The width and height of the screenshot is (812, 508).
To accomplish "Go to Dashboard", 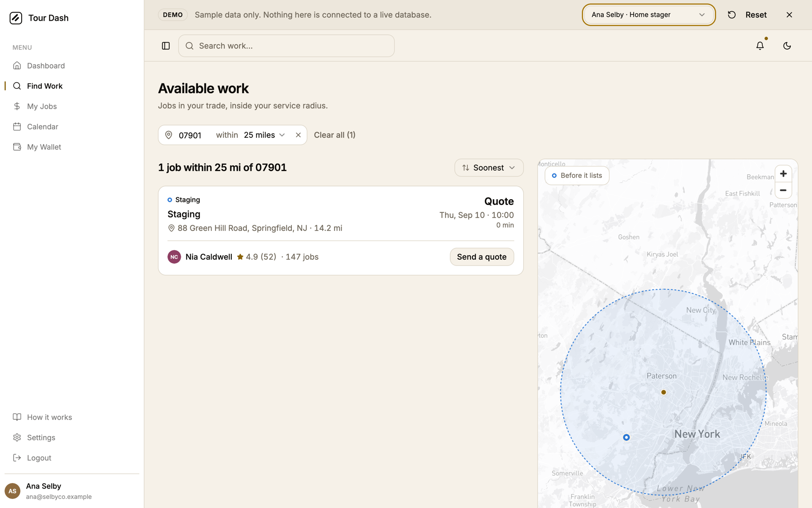I will (46, 65).
